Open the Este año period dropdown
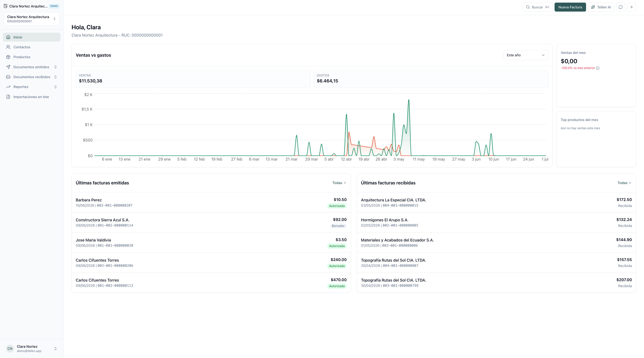644x358 pixels. tap(526, 55)
